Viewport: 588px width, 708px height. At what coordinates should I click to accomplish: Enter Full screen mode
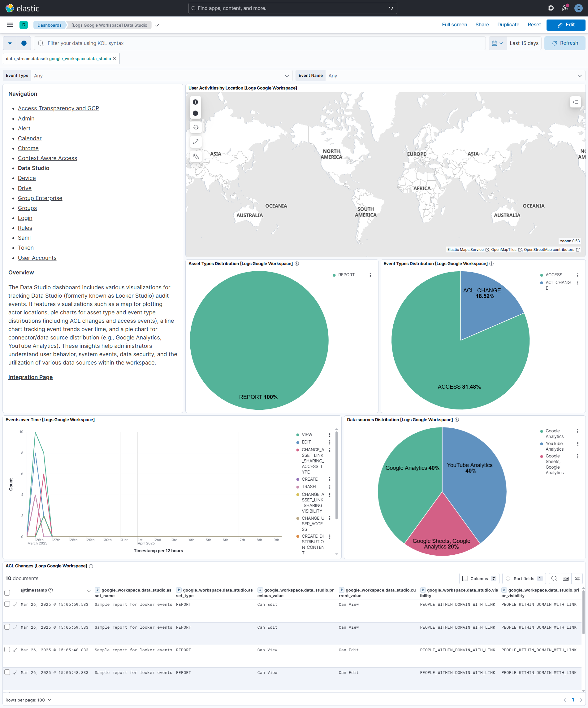pyautogui.click(x=454, y=24)
